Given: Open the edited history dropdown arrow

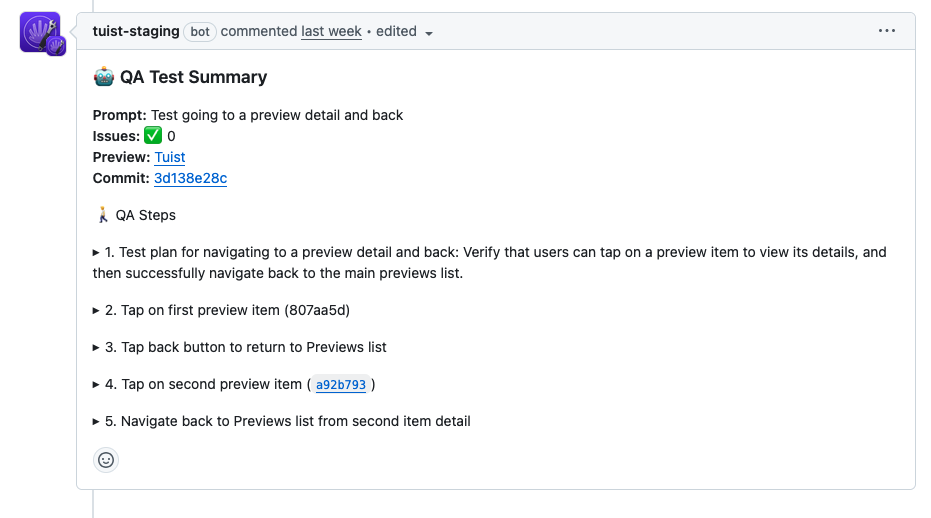Looking at the screenshot, I should (429, 33).
